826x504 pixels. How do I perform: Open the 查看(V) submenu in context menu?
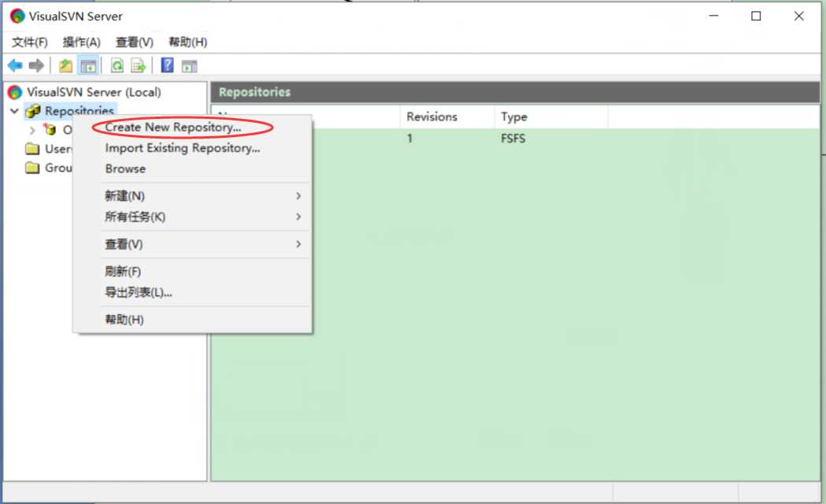coord(192,244)
